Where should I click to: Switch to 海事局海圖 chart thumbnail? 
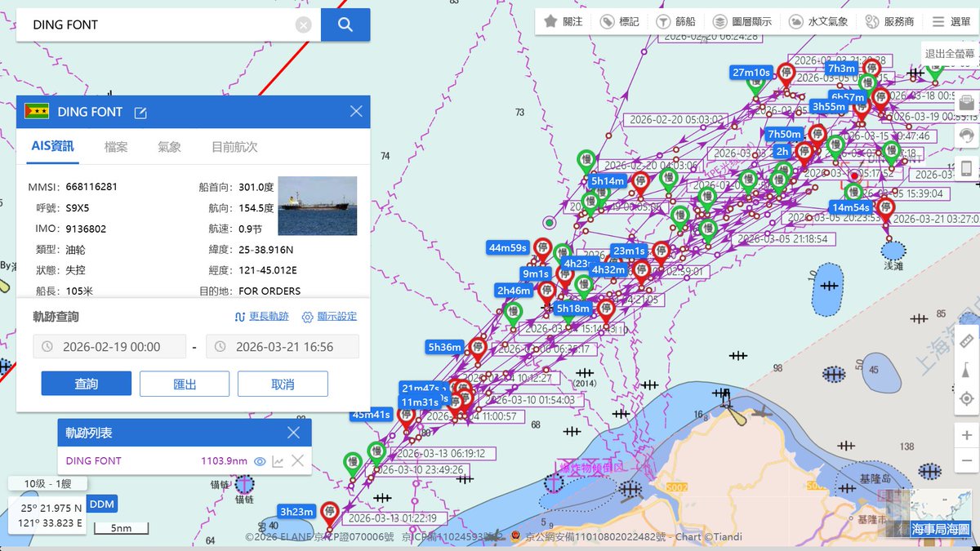941,514
